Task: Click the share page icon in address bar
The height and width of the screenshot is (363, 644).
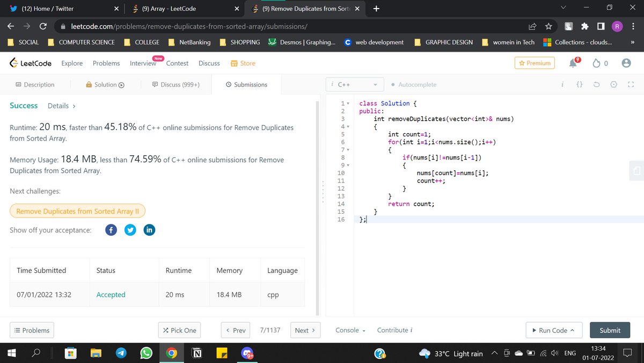Action: 532,26
